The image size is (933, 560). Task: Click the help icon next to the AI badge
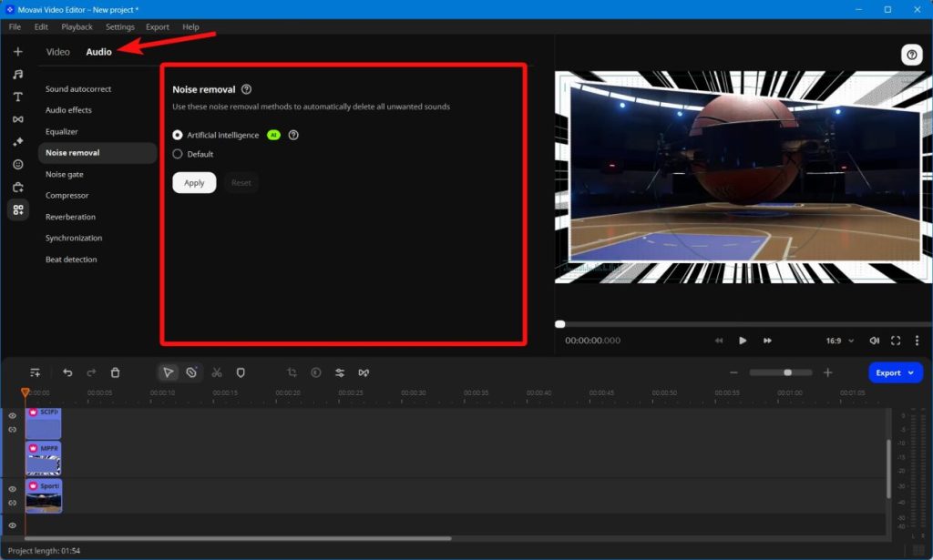tap(293, 135)
